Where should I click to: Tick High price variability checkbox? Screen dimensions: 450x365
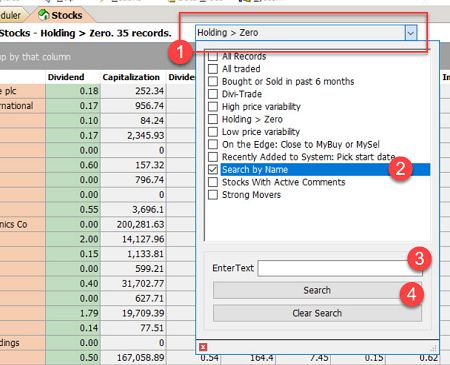coord(213,106)
